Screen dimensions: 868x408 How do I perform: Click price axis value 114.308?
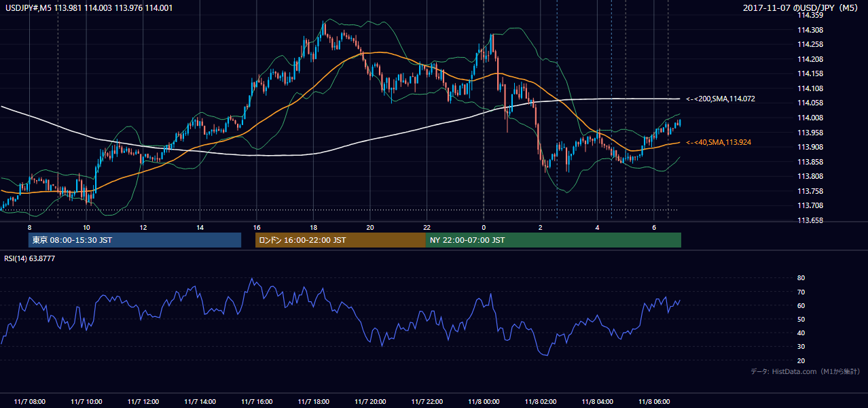pos(811,30)
